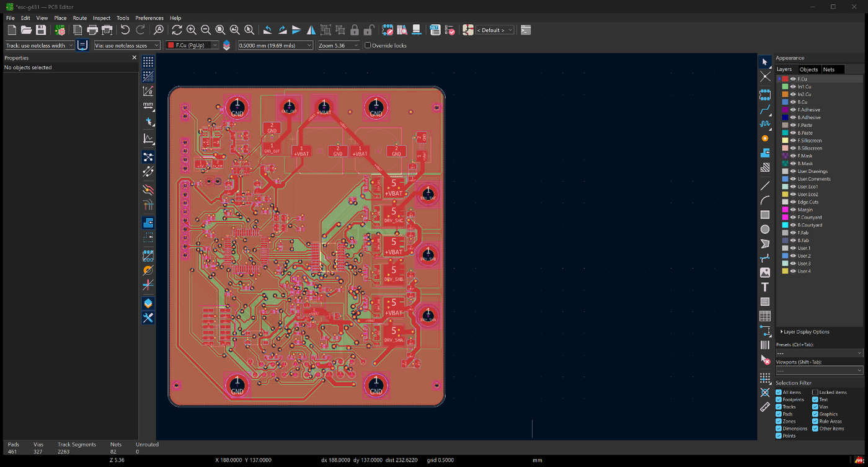Select the Draw Rectangle tool
Screen dimensions: 868x467
[765, 215]
